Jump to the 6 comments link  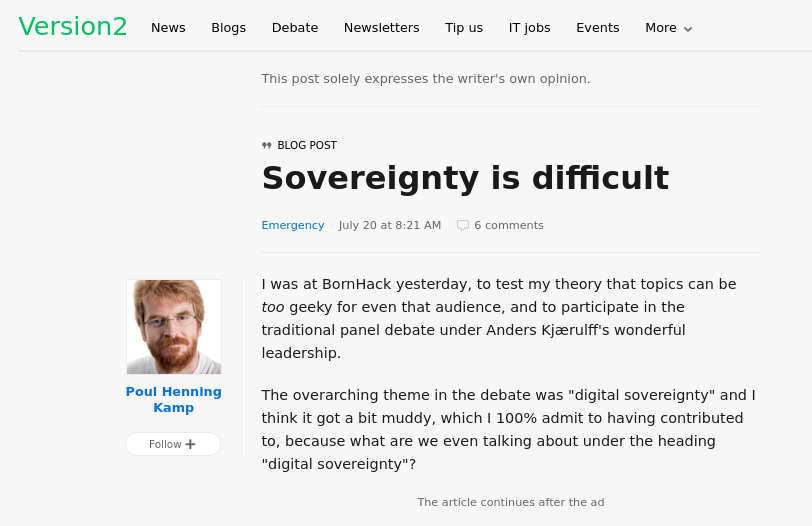tap(508, 226)
